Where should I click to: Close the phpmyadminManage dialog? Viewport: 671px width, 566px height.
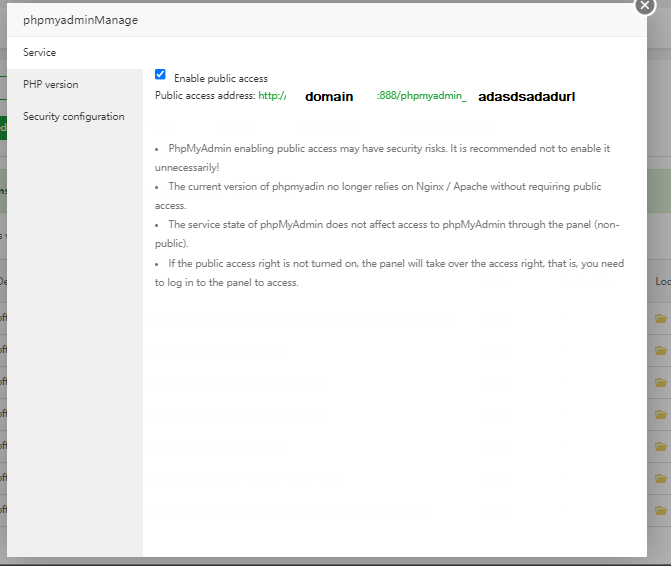tap(645, 6)
